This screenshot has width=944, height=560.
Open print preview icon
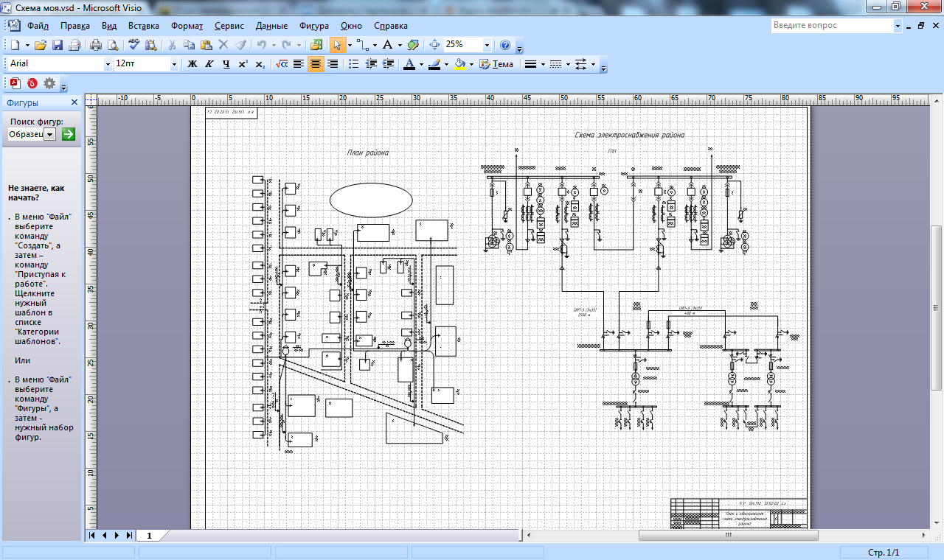pos(112,45)
